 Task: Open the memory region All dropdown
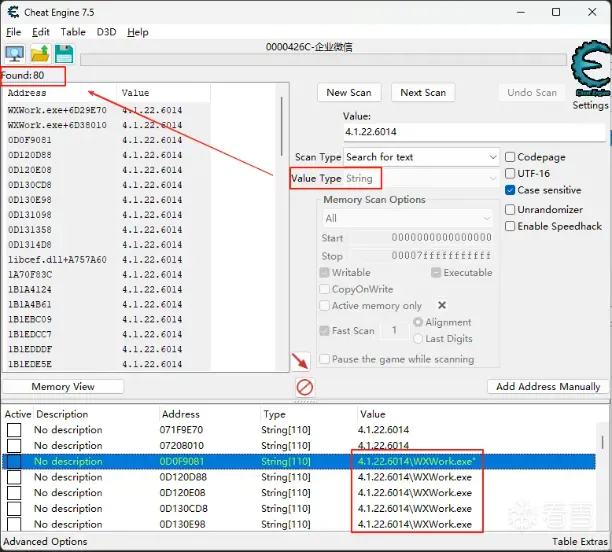(407, 218)
